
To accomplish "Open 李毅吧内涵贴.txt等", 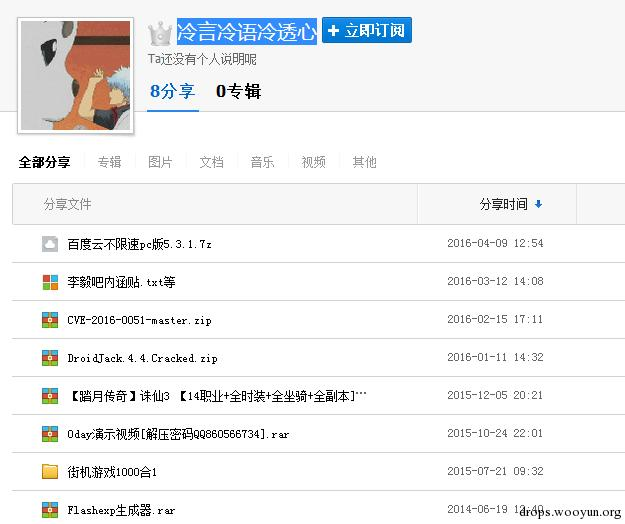I will click(x=121, y=282).
